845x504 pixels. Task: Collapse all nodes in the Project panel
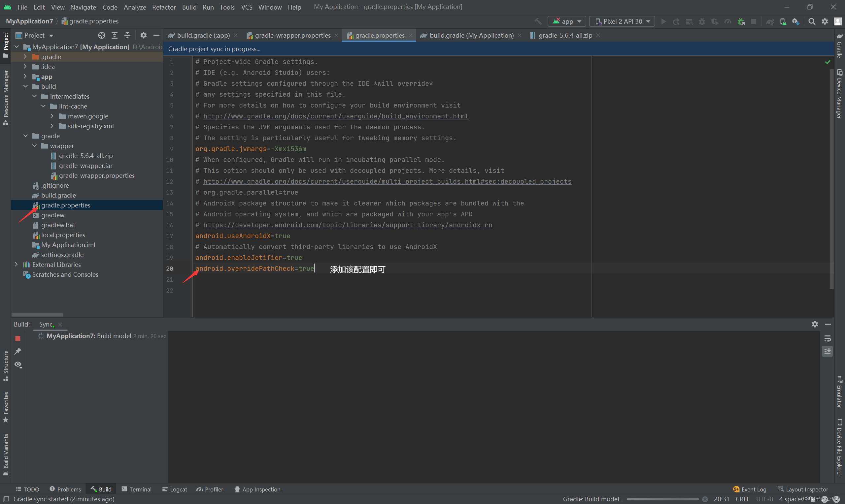coord(127,35)
